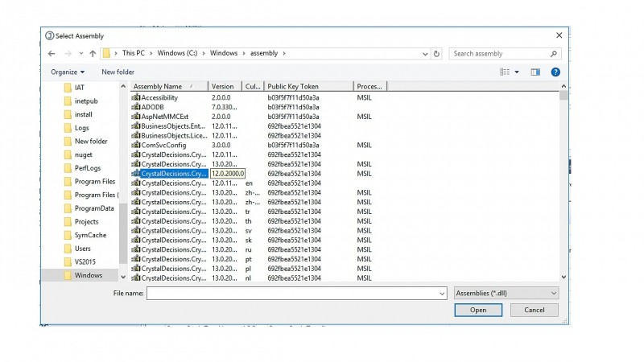Expand the change view options dropdown
The height and width of the screenshot is (362, 644).
(517, 72)
